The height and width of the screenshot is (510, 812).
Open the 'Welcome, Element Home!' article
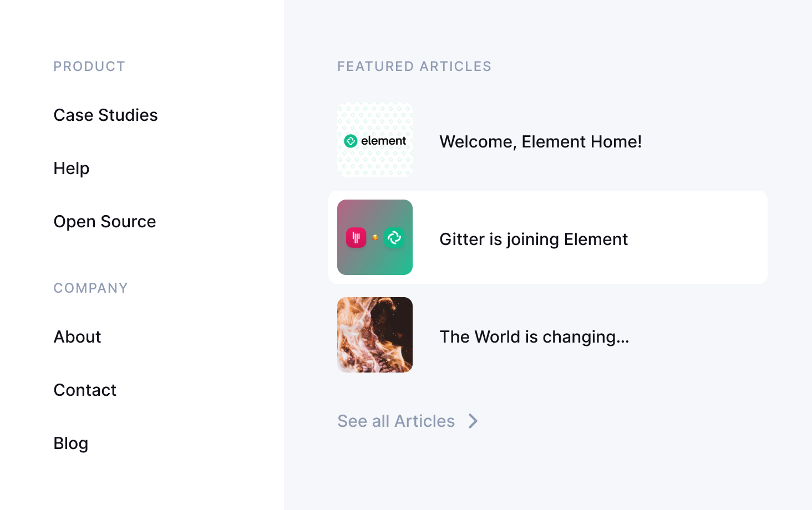tap(540, 142)
